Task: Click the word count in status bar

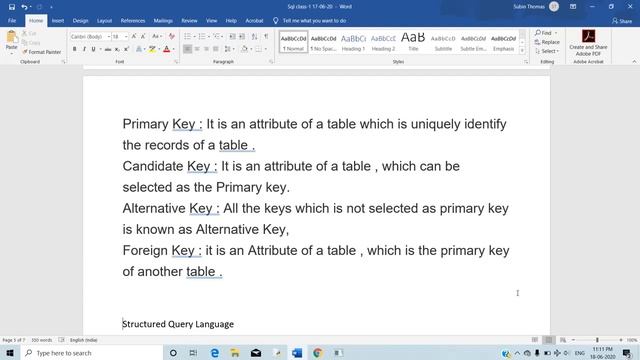Action: tap(42, 340)
